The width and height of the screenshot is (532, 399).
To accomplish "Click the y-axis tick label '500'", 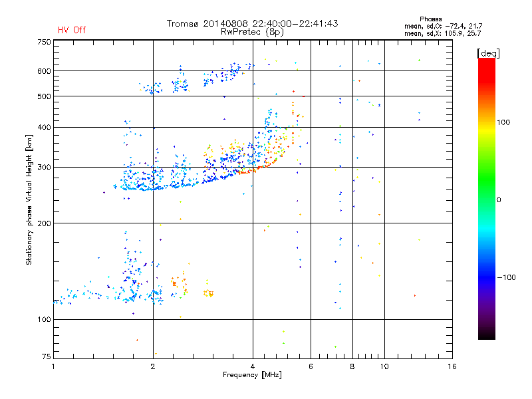I will point(44,96).
